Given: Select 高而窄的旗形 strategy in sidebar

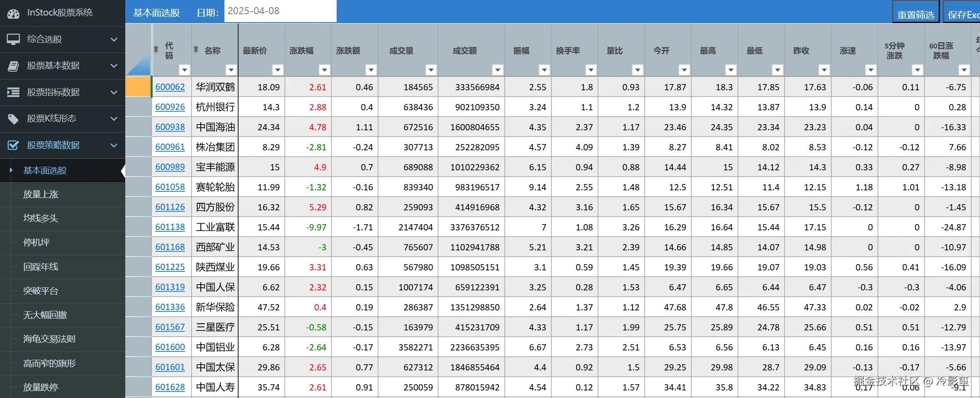Looking at the screenshot, I should pyautogui.click(x=63, y=363).
